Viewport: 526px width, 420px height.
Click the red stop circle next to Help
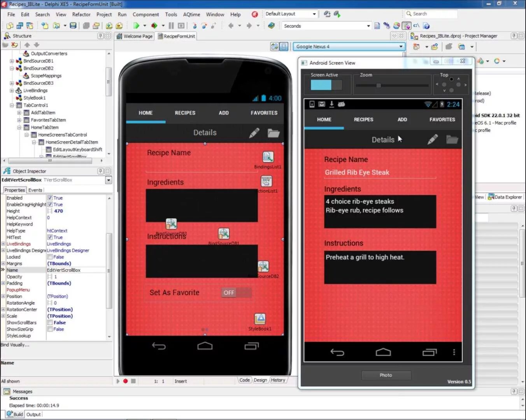254,14
